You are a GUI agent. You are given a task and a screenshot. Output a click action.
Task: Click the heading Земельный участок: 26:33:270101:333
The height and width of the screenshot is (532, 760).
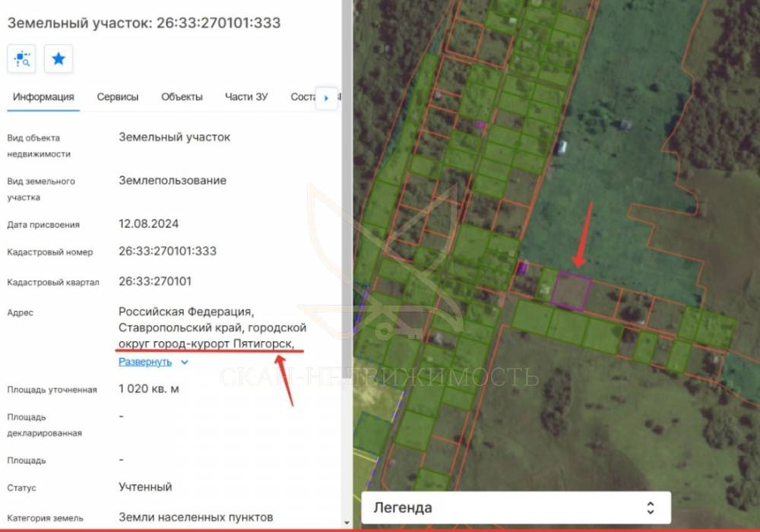point(144,23)
